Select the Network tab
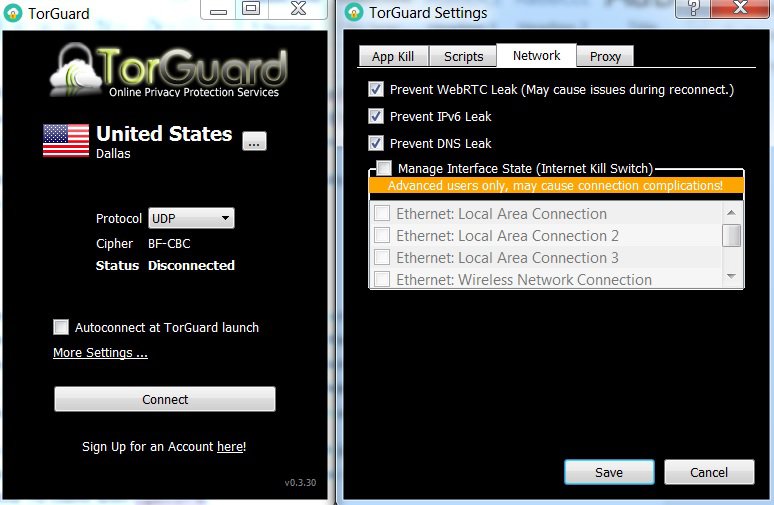 click(536, 55)
